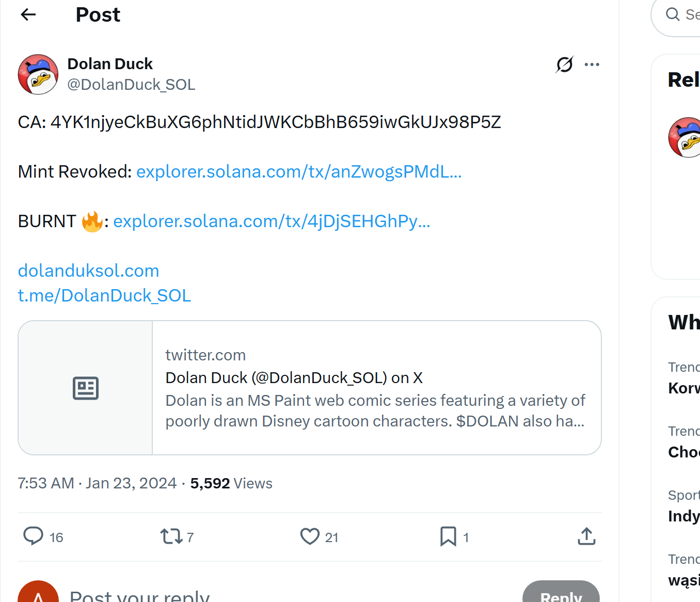Repost the tweet
The width and height of the screenshot is (700, 602).
click(x=171, y=537)
